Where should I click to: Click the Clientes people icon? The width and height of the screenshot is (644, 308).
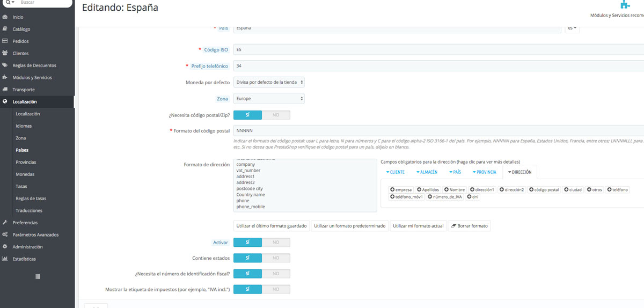tap(5, 53)
